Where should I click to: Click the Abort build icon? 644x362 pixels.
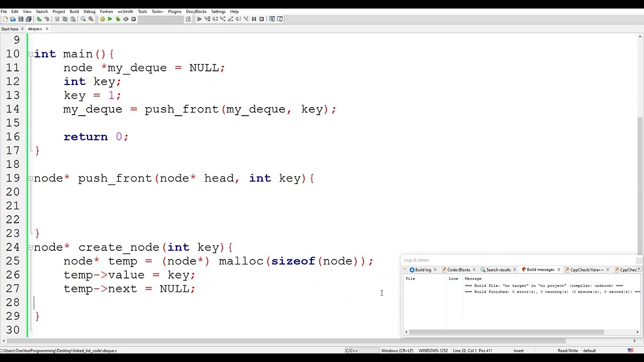pyautogui.click(x=133, y=19)
